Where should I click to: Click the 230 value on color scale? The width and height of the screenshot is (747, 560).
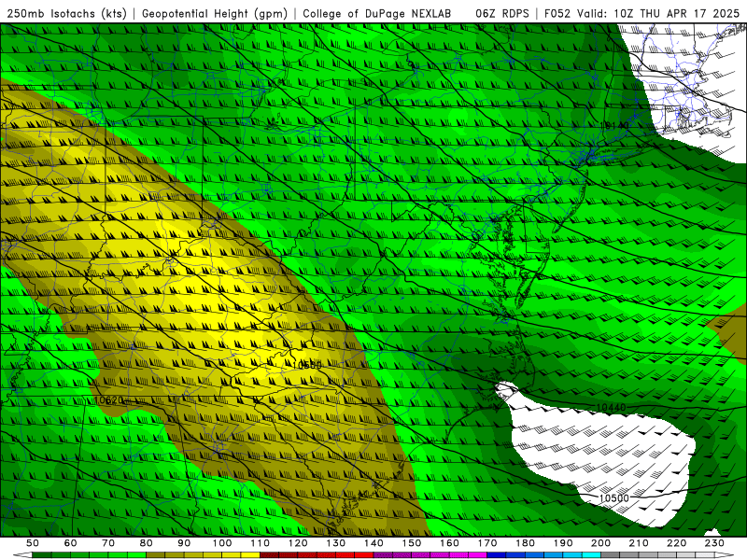(x=714, y=543)
